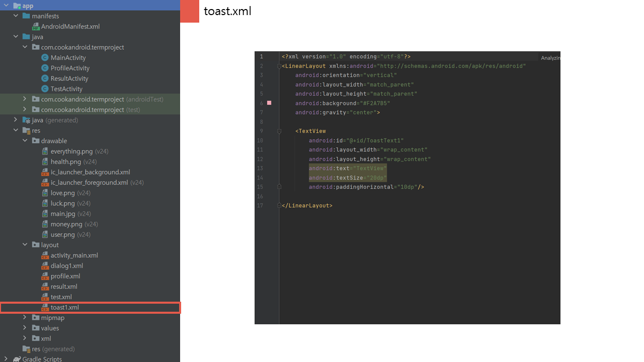Collapse the java source folder

[x=16, y=37]
